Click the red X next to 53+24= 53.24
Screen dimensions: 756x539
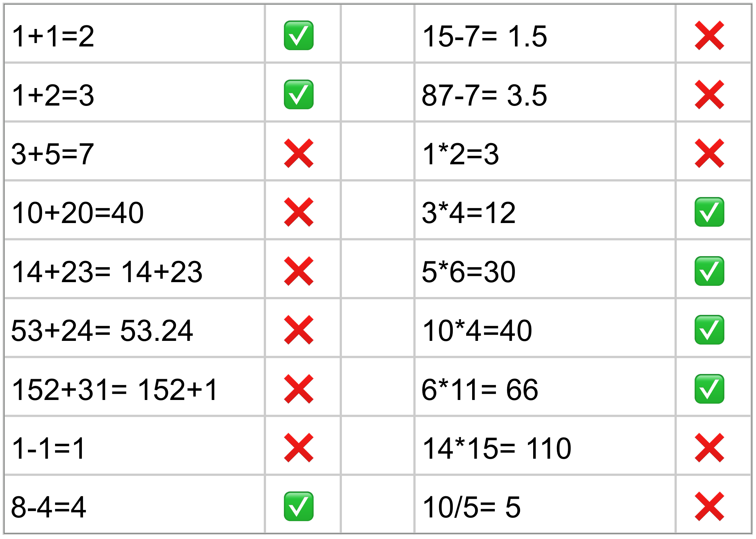[x=298, y=330]
